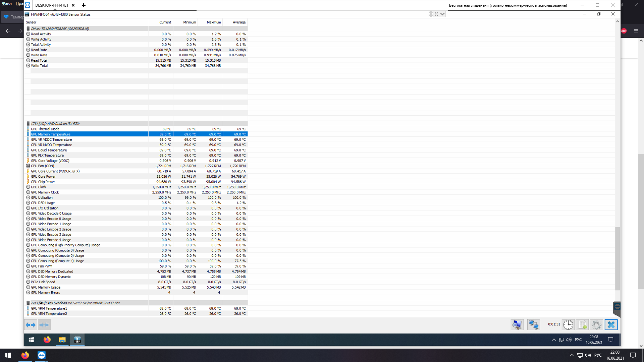Open remote notification center icon
Image resolution: width=644 pixels, height=362 pixels.
pyautogui.click(x=611, y=340)
